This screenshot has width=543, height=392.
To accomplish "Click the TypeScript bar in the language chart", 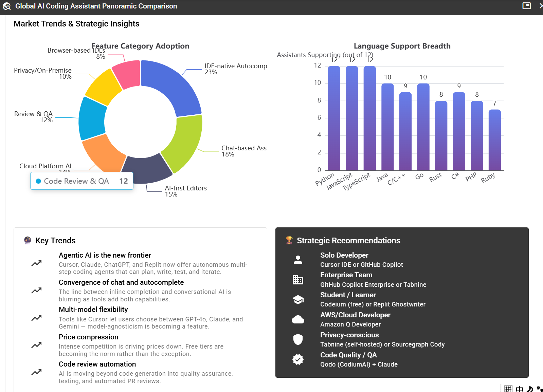I will (x=370, y=118).
